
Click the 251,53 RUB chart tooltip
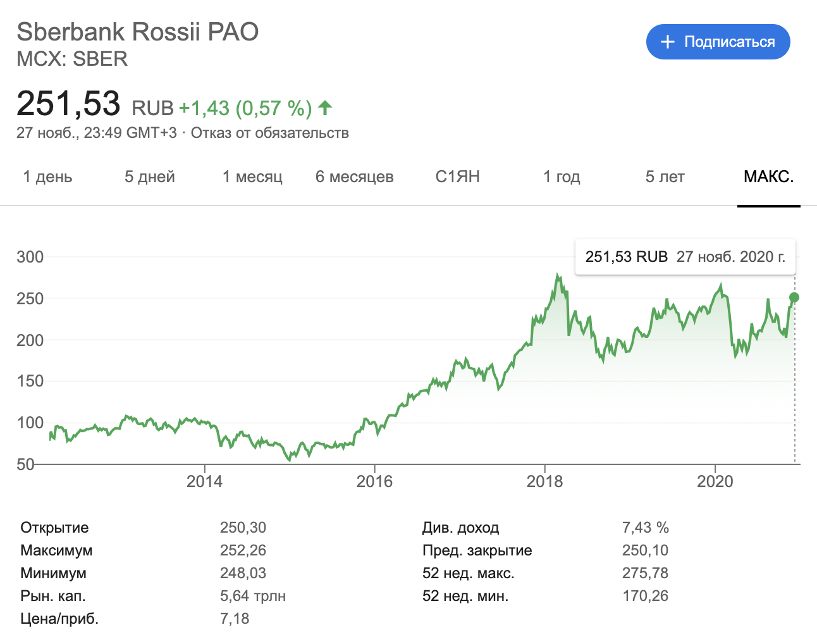(x=685, y=257)
